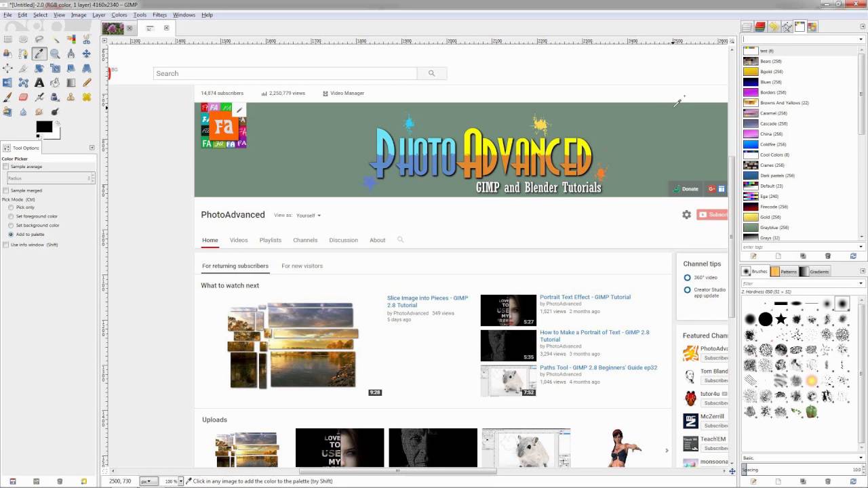Open the palette 'enter tags' dropdown arrow

click(861, 247)
